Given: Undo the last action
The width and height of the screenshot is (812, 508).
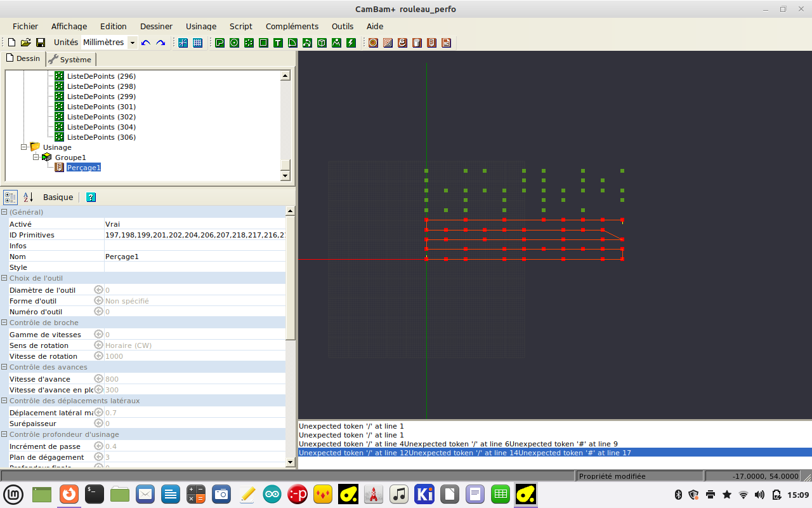Looking at the screenshot, I should click(146, 43).
